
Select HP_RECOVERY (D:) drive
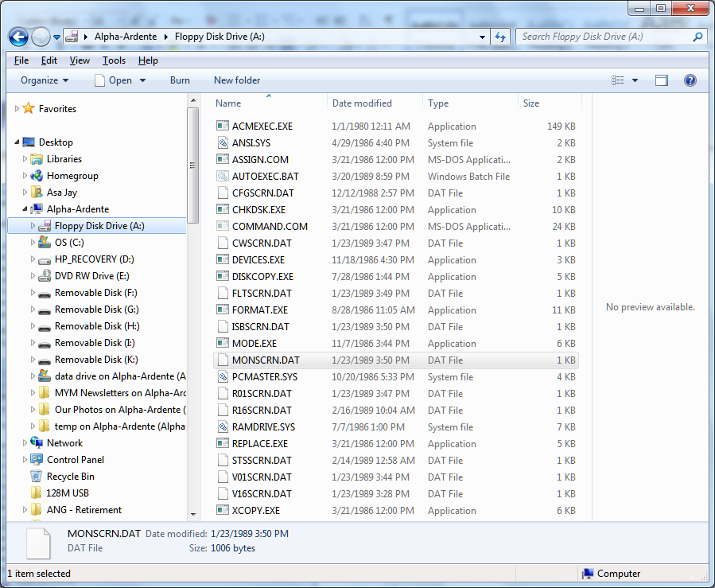point(95,259)
